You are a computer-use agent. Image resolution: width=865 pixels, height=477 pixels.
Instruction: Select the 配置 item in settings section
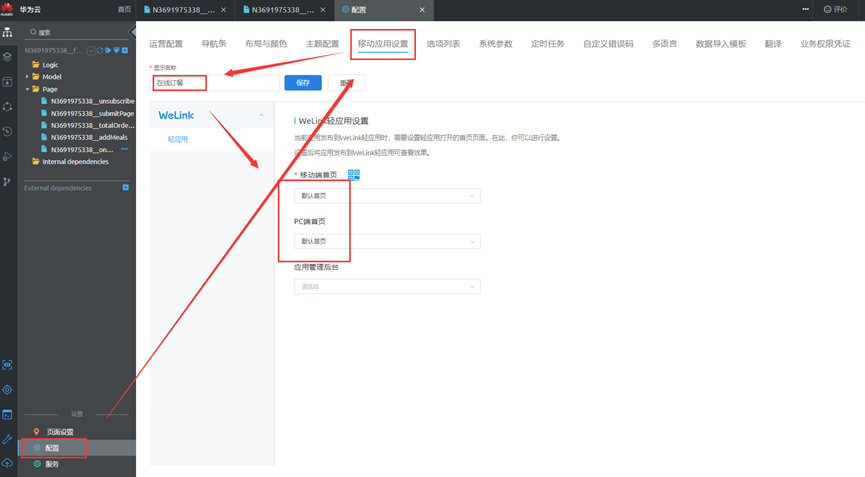[x=77, y=448]
